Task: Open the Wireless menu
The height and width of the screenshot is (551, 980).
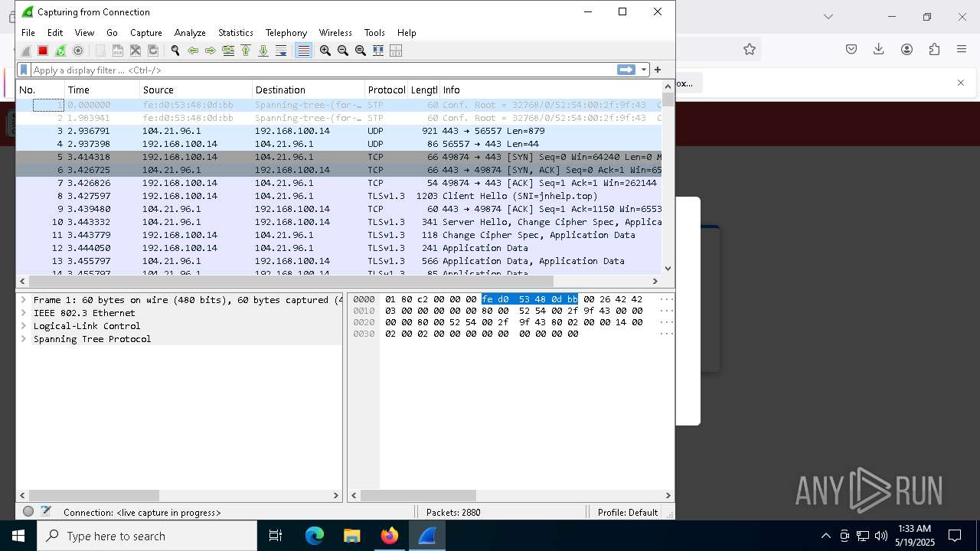Action: click(x=335, y=33)
